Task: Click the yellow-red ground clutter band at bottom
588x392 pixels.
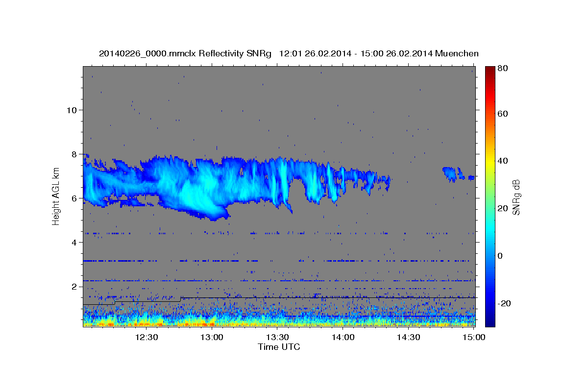Action: click(278, 323)
